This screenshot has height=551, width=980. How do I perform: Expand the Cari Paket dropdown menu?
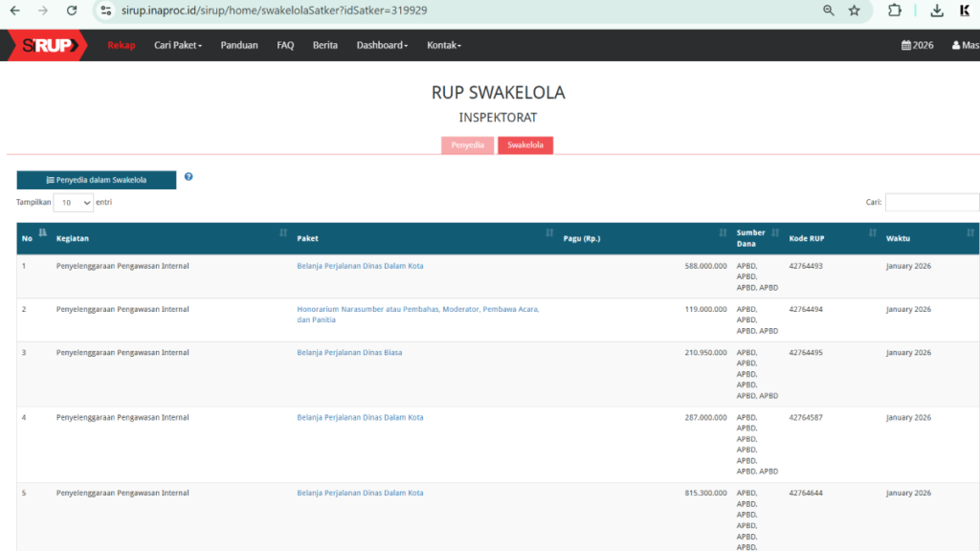tap(178, 45)
